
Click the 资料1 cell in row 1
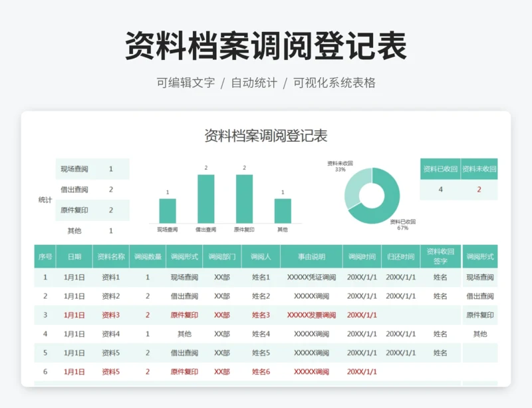tap(111, 277)
